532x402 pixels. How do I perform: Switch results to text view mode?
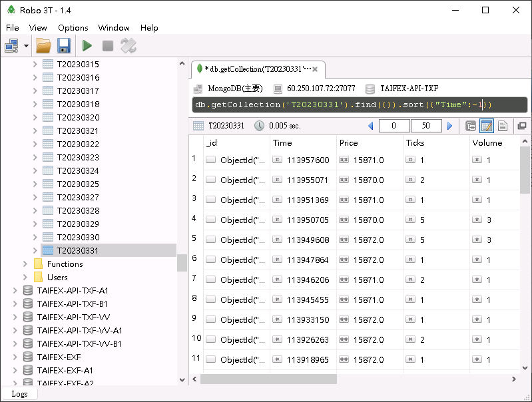coord(503,126)
